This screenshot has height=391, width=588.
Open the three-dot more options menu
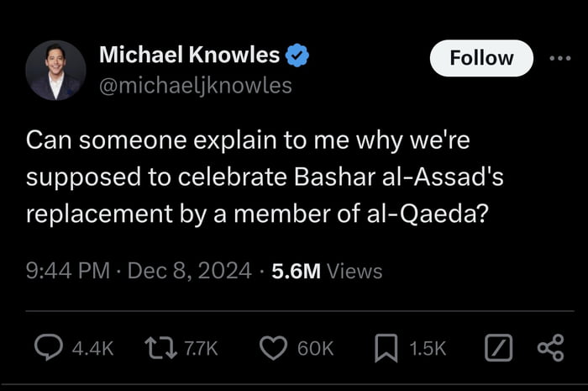point(560,58)
